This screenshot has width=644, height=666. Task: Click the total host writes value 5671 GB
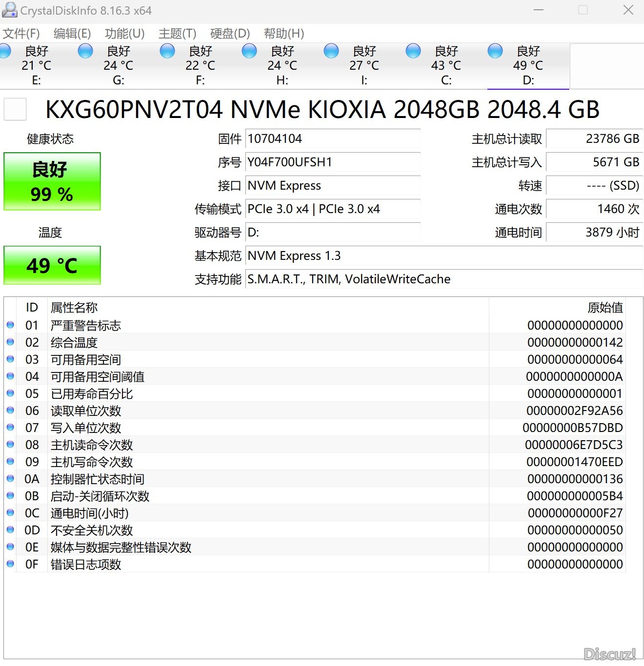click(x=594, y=162)
